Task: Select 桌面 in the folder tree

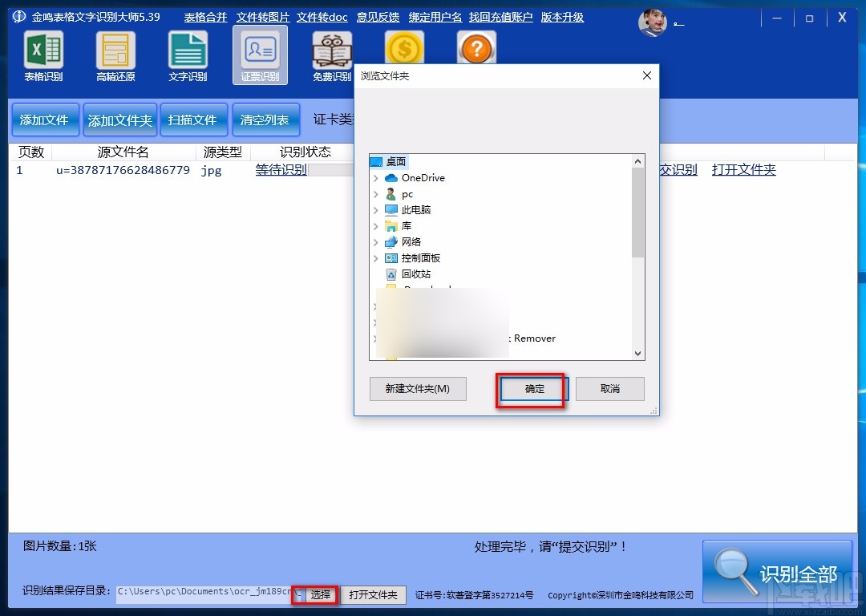Action: 396,161
